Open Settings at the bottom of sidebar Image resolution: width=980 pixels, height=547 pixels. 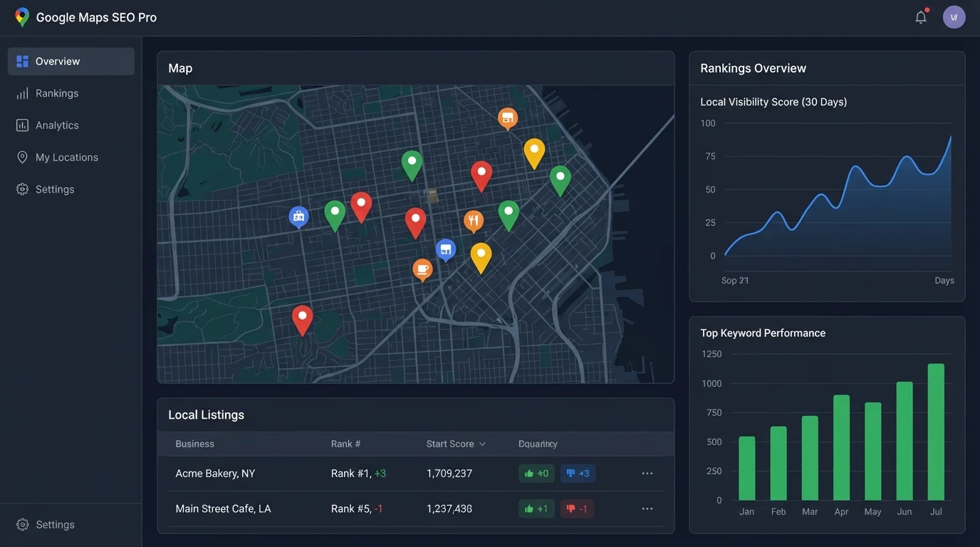[46, 524]
